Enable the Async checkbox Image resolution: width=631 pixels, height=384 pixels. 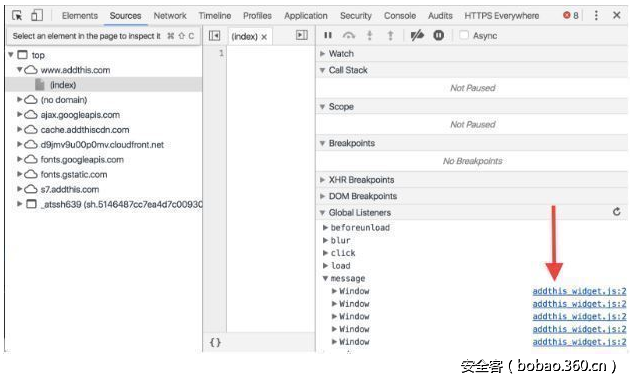click(x=464, y=35)
